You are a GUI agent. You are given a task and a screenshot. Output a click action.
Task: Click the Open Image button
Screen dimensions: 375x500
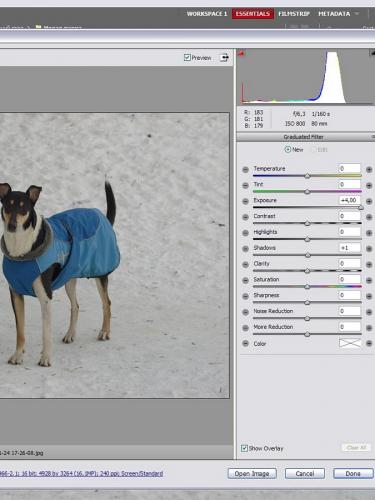pyautogui.click(x=252, y=473)
